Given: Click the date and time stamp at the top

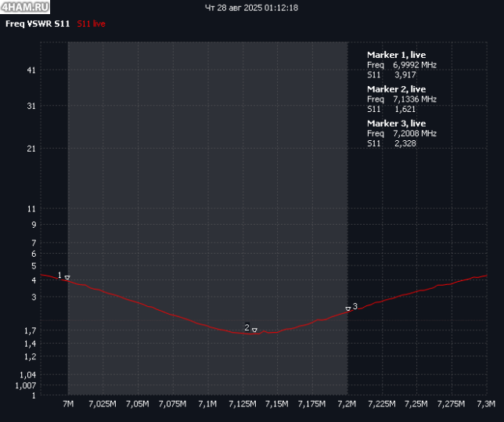Looking at the screenshot, I should point(251,8).
